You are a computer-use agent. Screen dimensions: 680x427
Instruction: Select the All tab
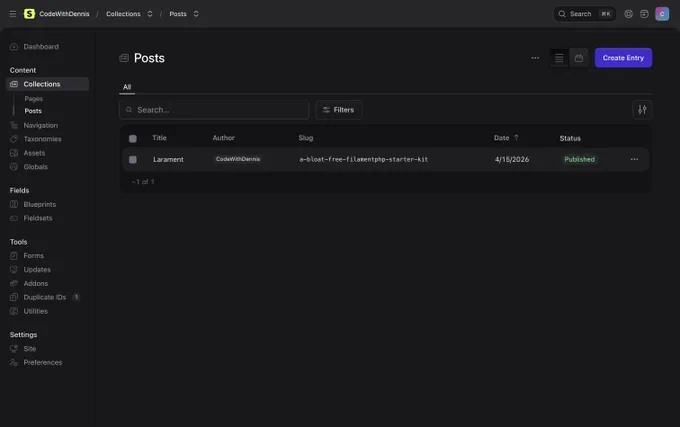click(127, 87)
